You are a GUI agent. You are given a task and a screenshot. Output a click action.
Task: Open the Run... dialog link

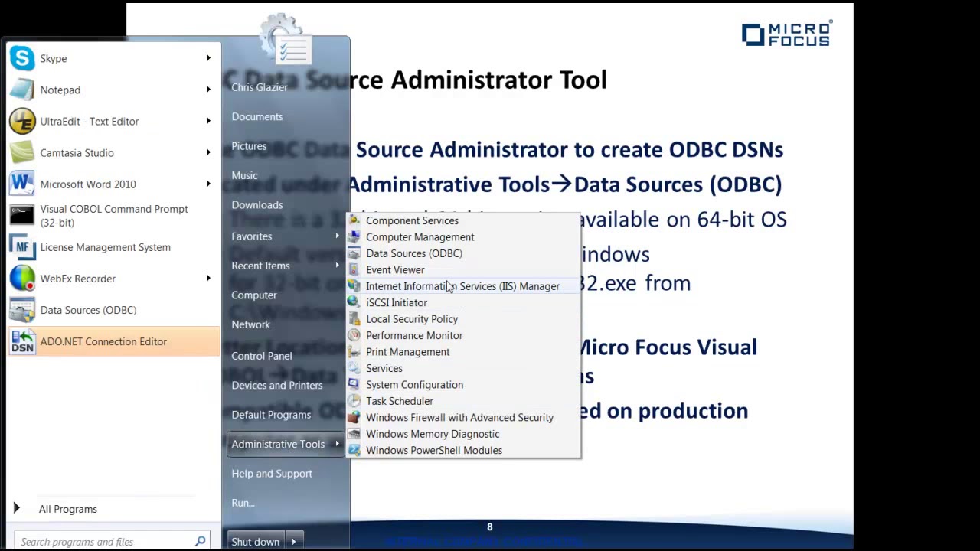click(x=243, y=503)
